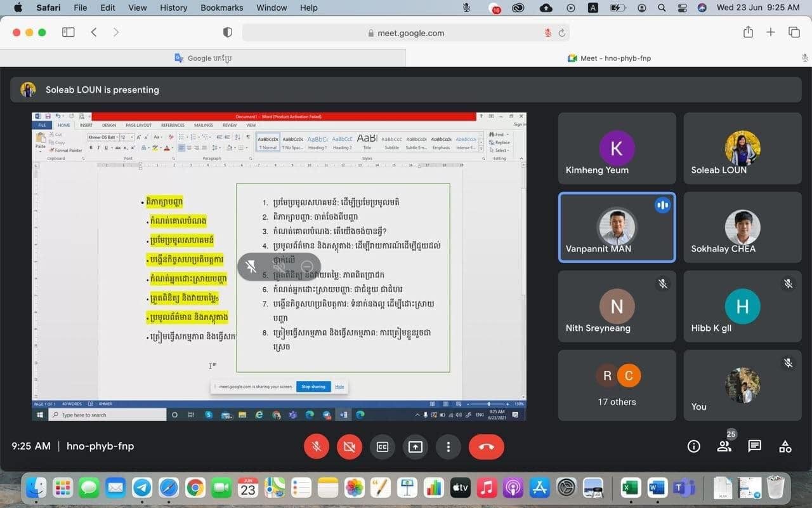This screenshot has height=508, width=812.
Task: Click the present now screen icon
Action: (415, 447)
